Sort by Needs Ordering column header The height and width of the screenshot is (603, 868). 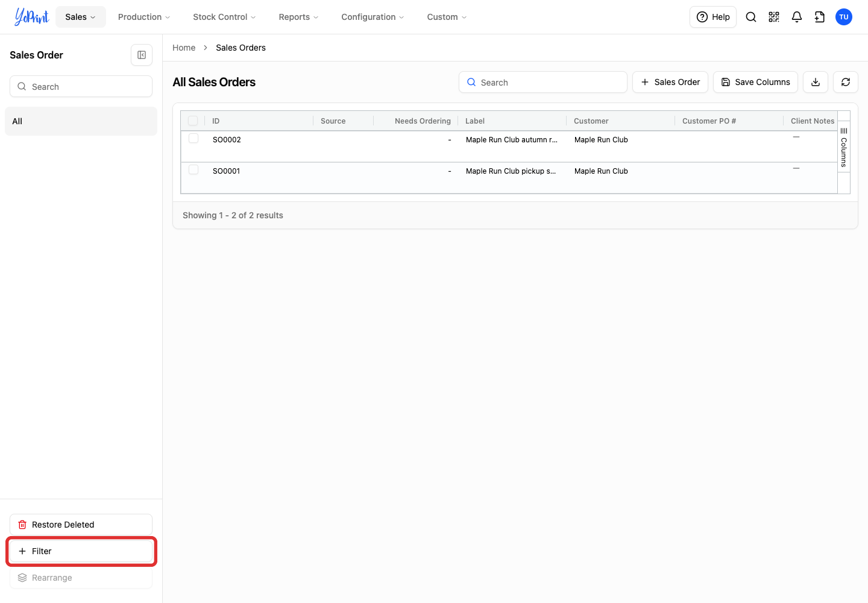click(415, 121)
